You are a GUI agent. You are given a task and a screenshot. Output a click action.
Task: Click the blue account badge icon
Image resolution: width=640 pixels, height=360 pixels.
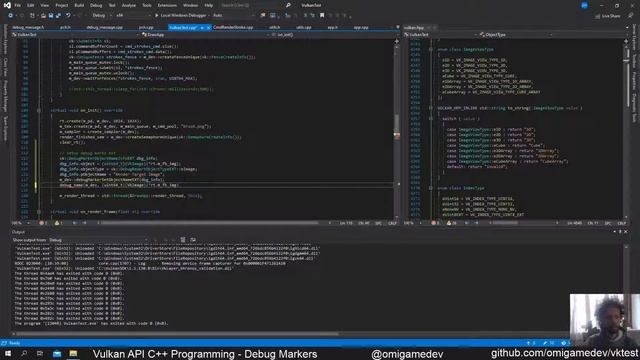coord(584,5)
